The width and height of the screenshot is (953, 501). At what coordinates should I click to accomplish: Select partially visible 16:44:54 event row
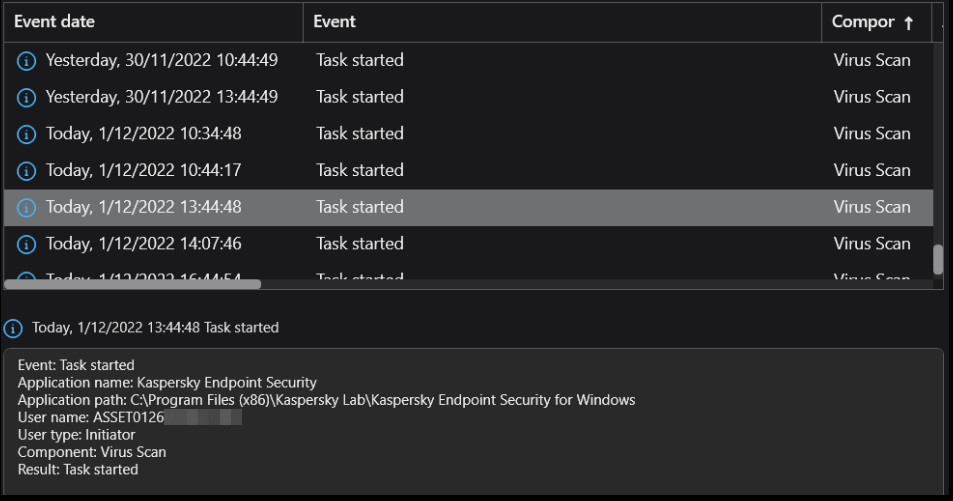click(468, 275)
